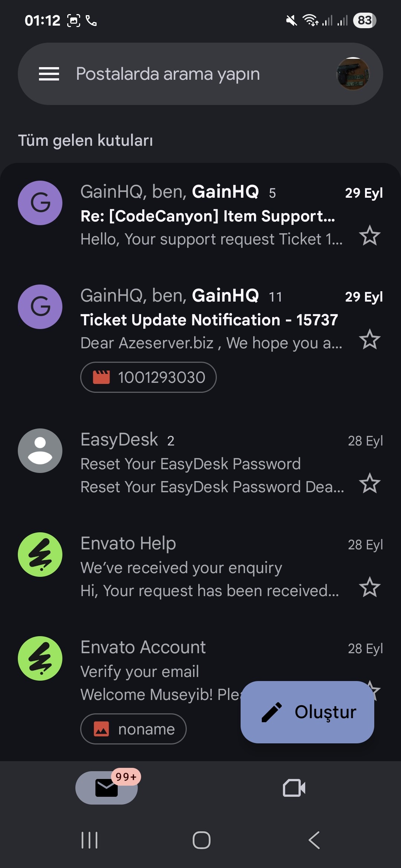
Task: Star the Envato Help enquiry email
Action: pyautogui.click(x=370, y=587)
